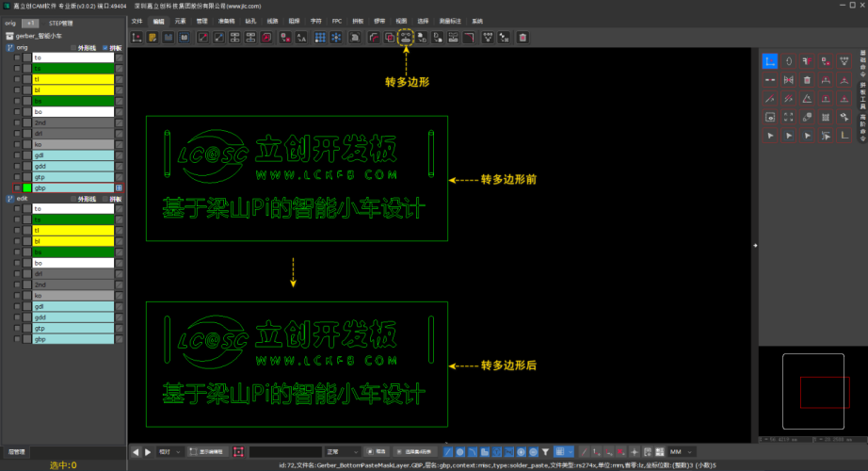Toggle the 拼板 checkbox in orig group

point(105,48)
